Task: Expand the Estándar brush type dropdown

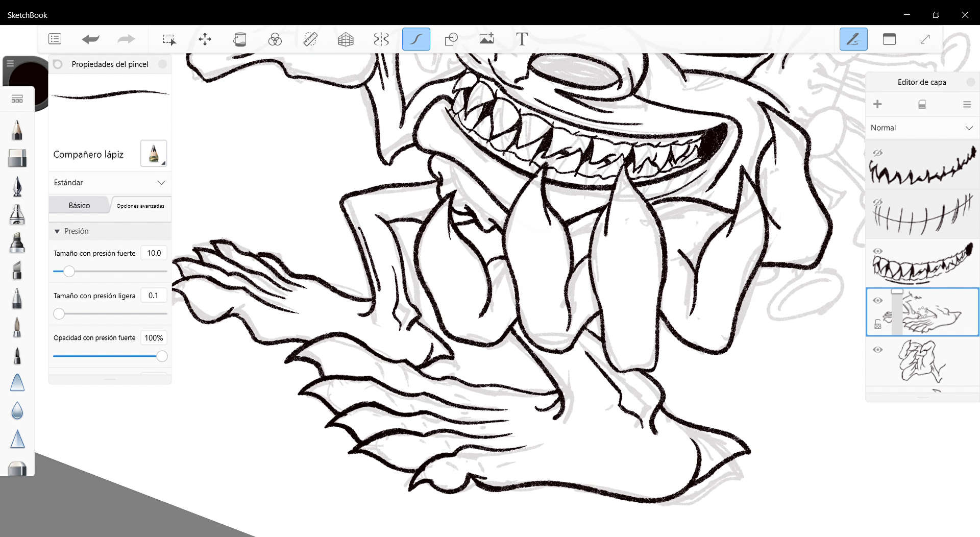Action: 110,183
